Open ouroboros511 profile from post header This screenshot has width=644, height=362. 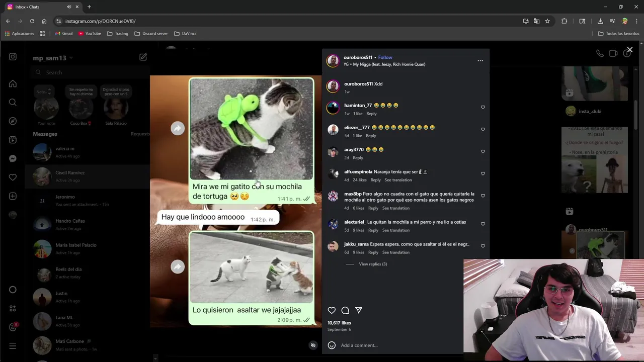pyautogui.click(x=358, y=57)
